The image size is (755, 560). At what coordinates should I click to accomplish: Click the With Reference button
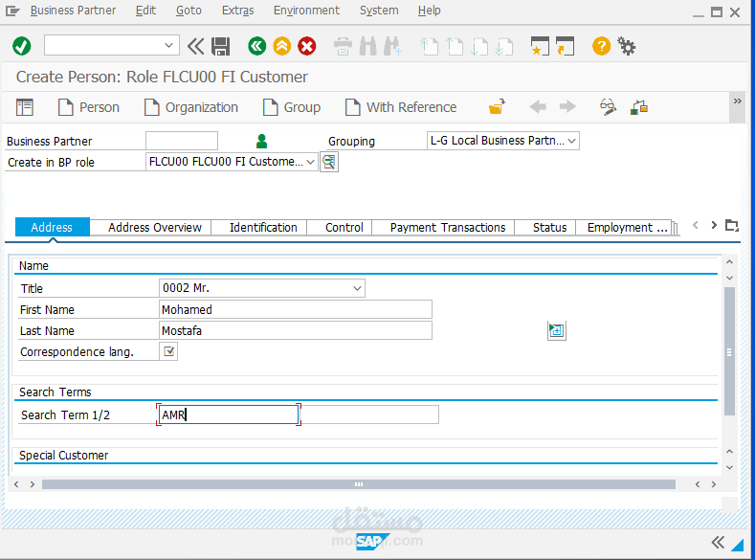click(401, 107)
